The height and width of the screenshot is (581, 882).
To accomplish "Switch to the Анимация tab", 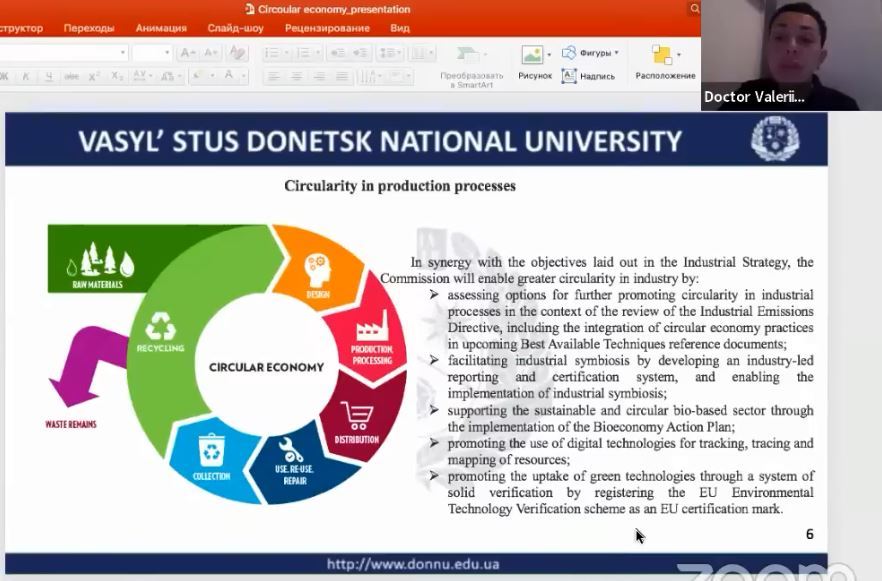I will click(x=161, y=28).
